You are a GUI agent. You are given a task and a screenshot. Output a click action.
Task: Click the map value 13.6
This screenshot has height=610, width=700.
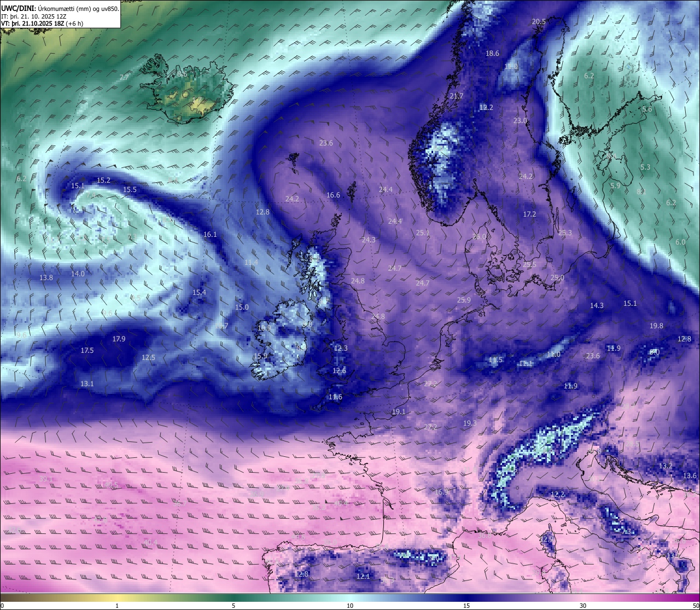tap(690, 476)
